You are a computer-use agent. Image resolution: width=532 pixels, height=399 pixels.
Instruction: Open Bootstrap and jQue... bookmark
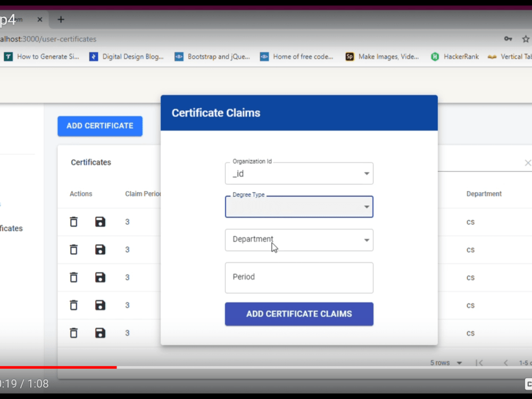[x=212, y=57]
